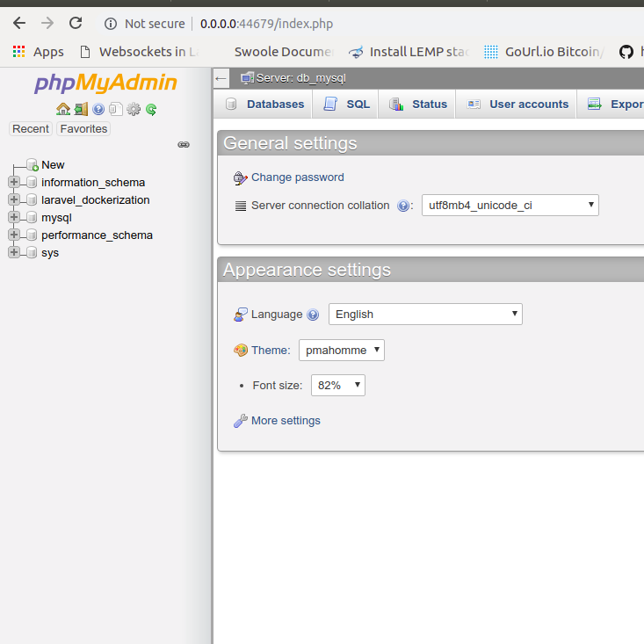Click New in database tree
Screen dimensions: 644x644
(x=53, y=164)
